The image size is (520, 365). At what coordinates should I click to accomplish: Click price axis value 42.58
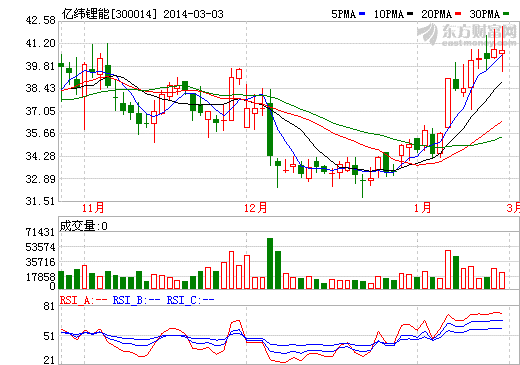click(41, 21)
